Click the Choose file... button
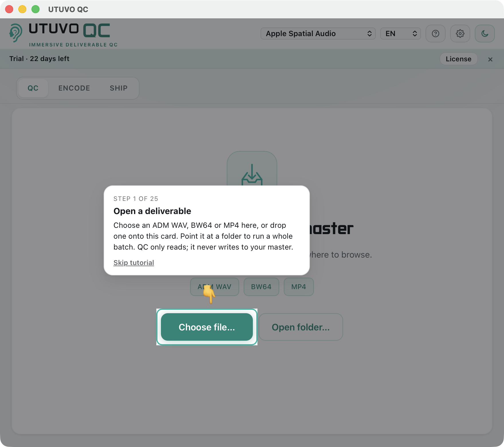This screenshot has height=447, width=504. (207, 327)
